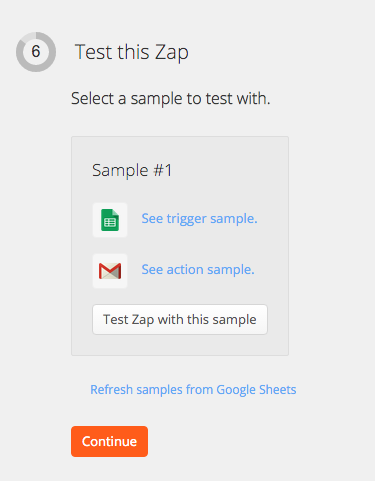This screenshot has width=375, height=481.
Task: Click the Test this Zap heading
Action: [132, 52]
